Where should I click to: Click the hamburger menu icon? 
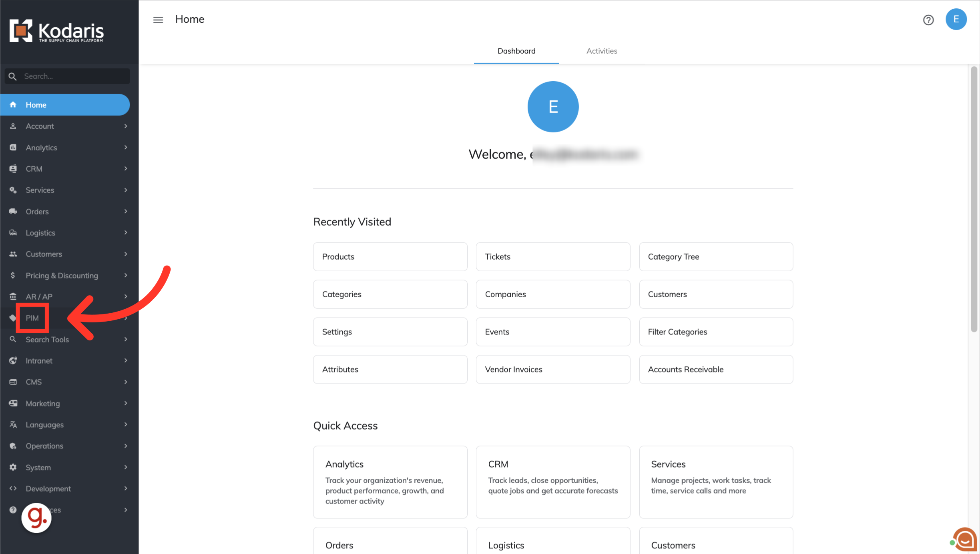[158, 20]
